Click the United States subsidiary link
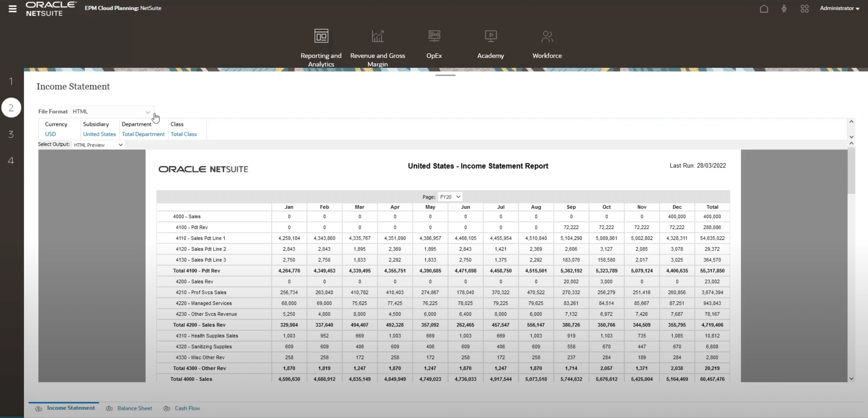This screenshot has height=418, width=868. [x=99, y=134]
